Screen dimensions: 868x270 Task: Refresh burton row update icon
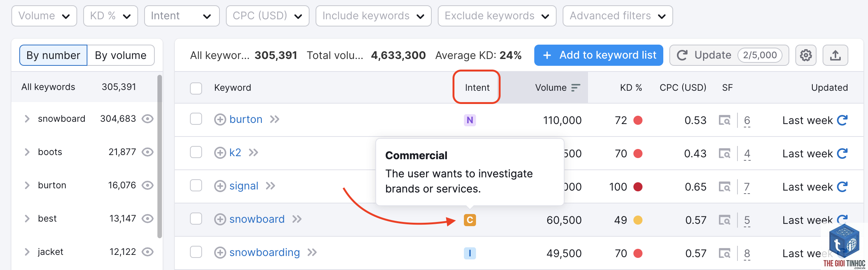click(842, 120)
